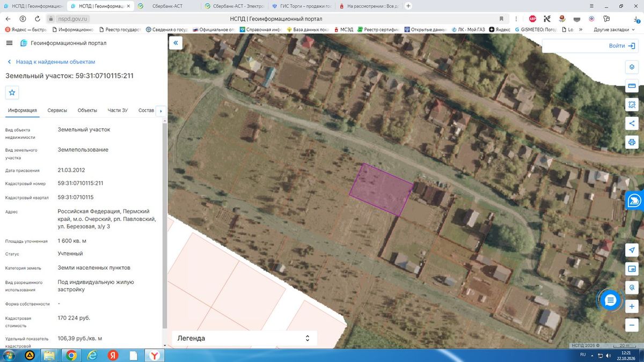Open the blue feedback side widget
This screenshot has width=644, height=362.
[635, 201]
